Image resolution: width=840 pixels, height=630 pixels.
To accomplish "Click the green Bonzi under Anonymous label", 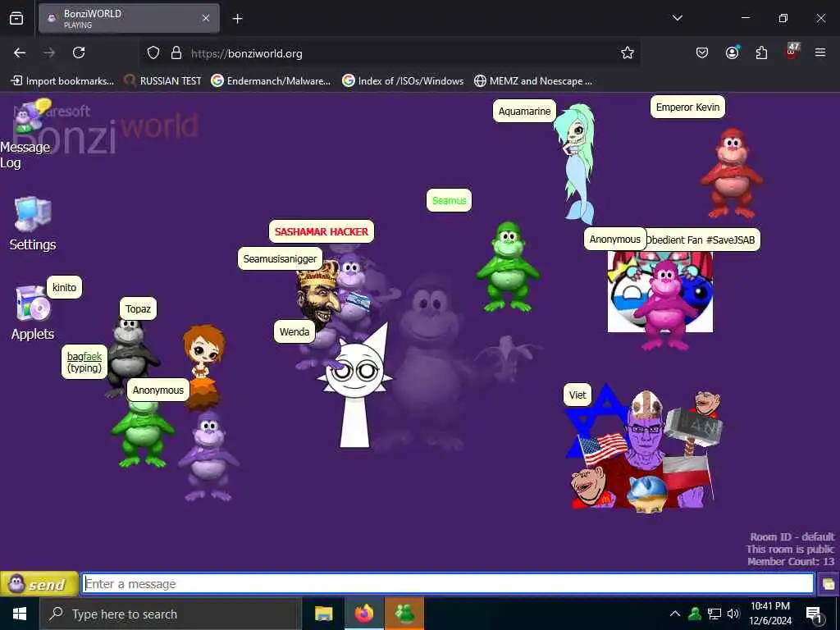I will tap(142, 433).
